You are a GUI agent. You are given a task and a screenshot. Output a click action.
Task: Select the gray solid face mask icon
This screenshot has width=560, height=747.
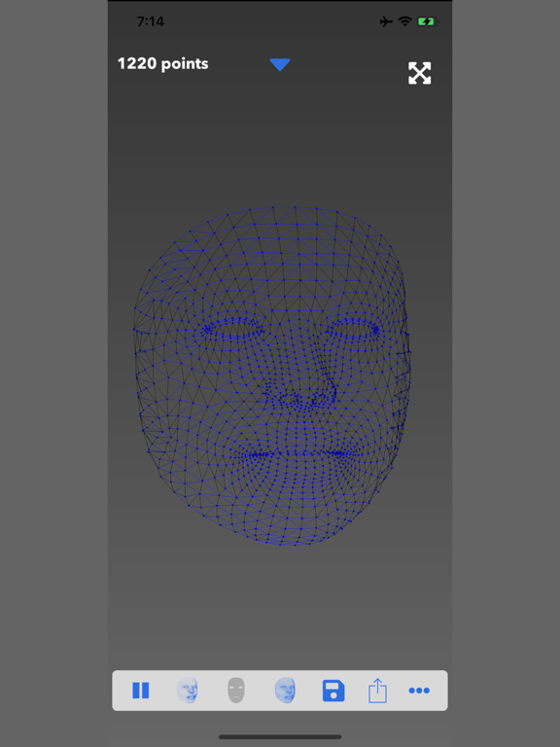236,691
